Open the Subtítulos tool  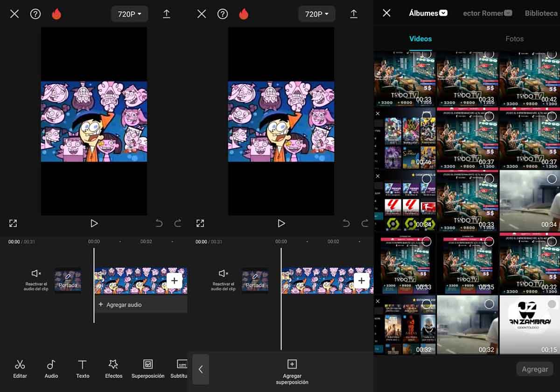(179, 369)
